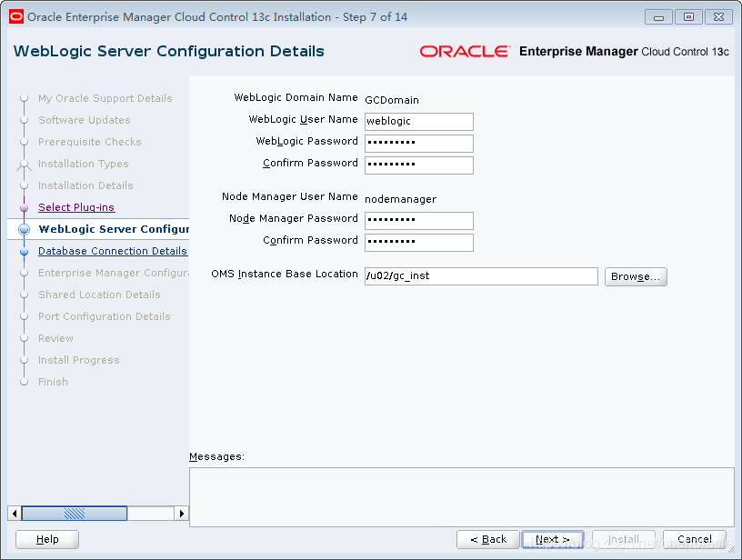Click the Enterprise Manager Configuration step

tap(114, 273)
